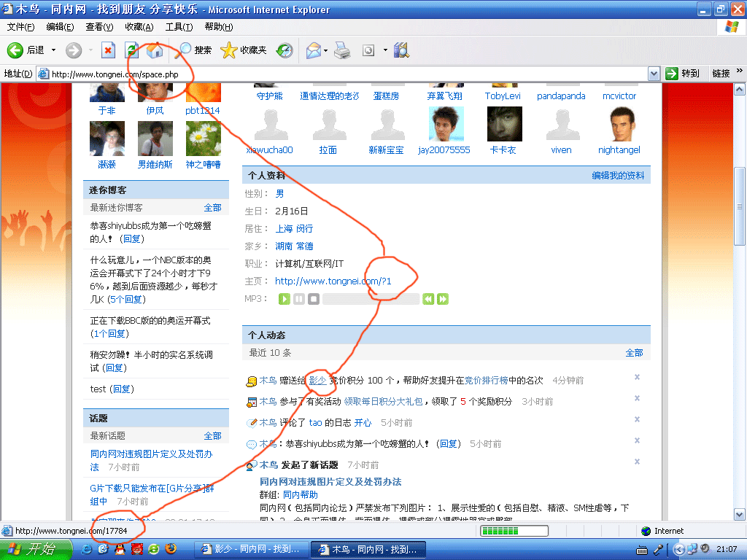Open the 上海 residence link
This screenshot has height=560, width=747.
284,228
